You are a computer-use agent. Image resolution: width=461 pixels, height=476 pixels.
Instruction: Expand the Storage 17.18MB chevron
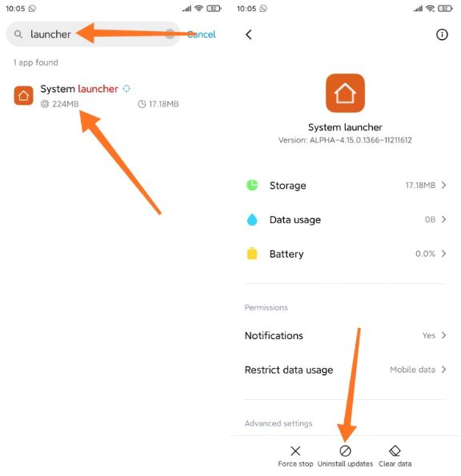[443, 185]
